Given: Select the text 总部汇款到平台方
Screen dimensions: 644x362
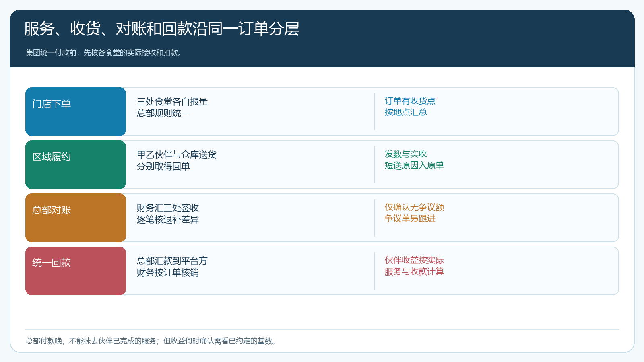Looking at the screenshot, I should click(x=172, y=261).
